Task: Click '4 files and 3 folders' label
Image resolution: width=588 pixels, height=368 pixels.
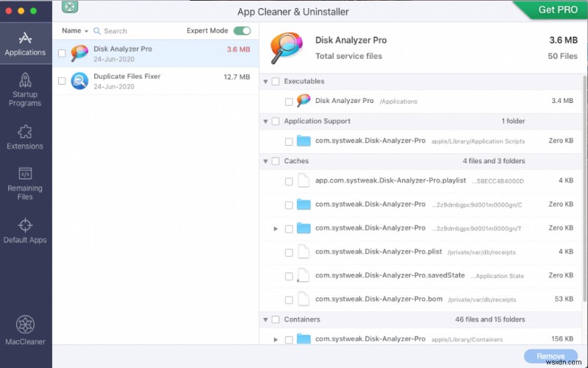Action: tap(493, 160)
